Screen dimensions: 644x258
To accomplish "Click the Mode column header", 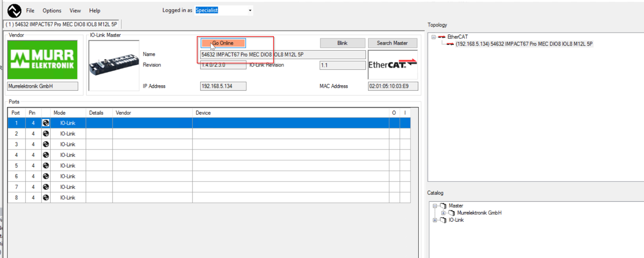I will click(68, 113).
